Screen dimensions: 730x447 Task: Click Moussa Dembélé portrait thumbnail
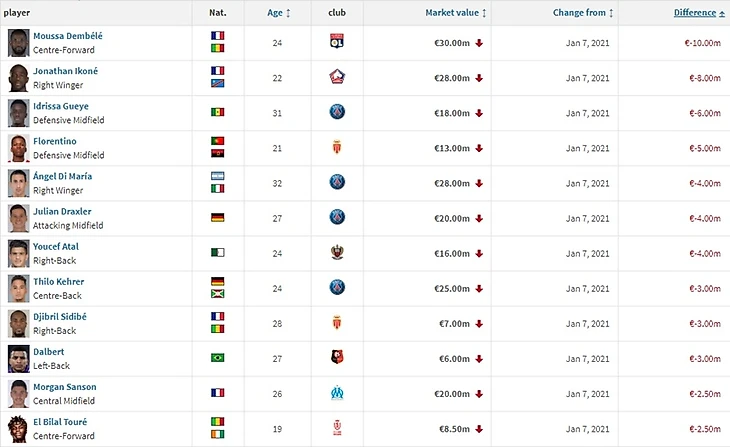pos(18,43)
